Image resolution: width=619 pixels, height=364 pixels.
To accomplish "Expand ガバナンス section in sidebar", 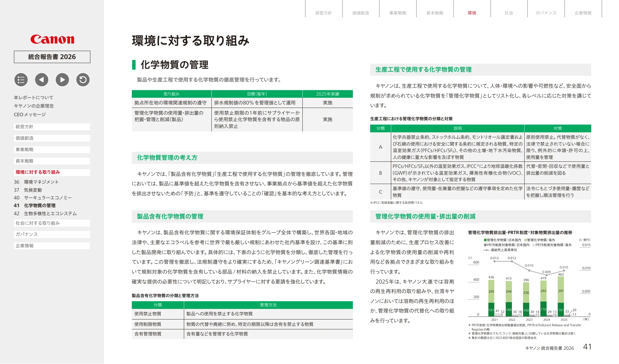I will coord(52,234).
